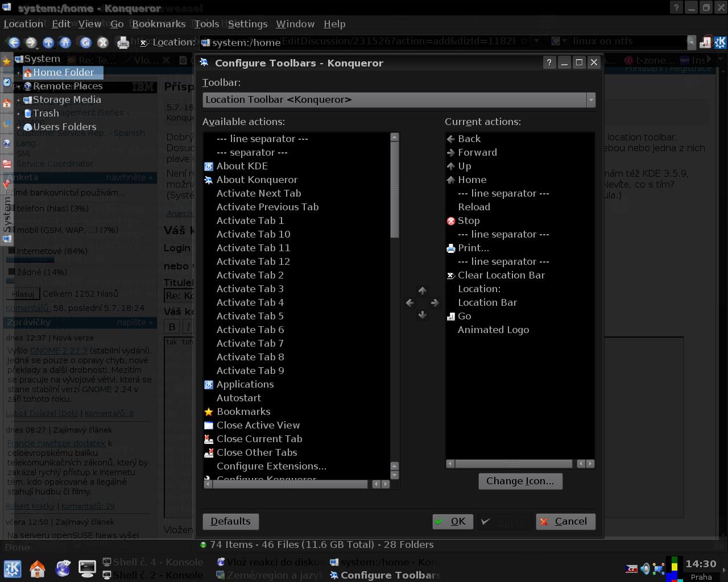Open the View menu
This screenshot has width=728, height=582.
coord(90,24)
